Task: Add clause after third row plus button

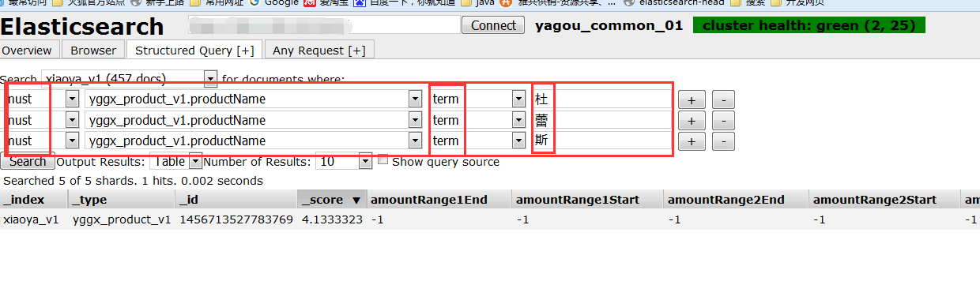Action: [x=691, y=141]
